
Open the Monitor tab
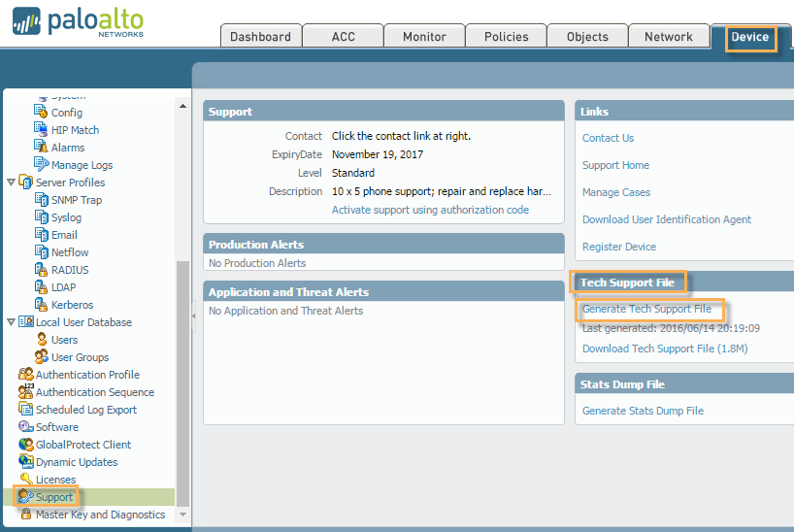[x=424, y=37]
